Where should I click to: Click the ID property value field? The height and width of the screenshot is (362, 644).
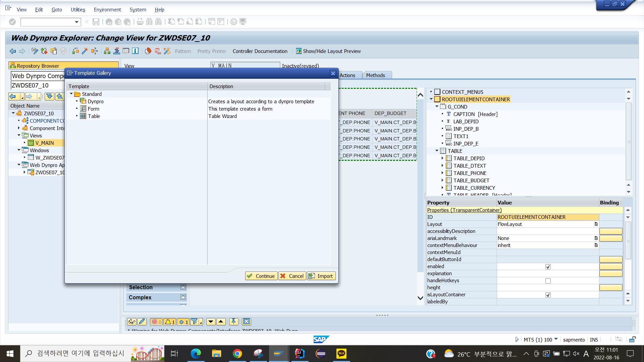pyautogui.click(x=548, y=217)
